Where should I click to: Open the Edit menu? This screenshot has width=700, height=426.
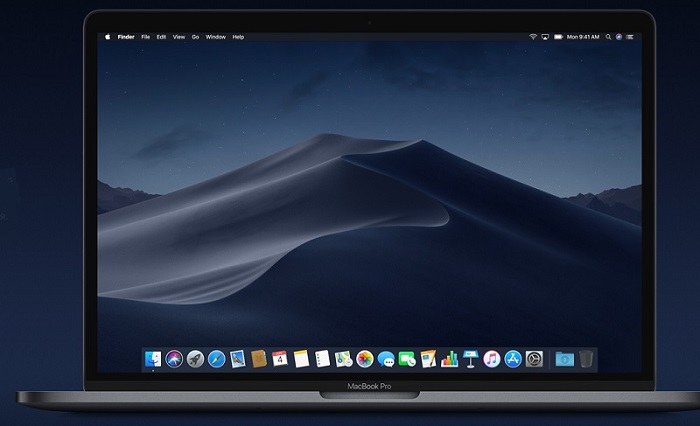(161, 37)
